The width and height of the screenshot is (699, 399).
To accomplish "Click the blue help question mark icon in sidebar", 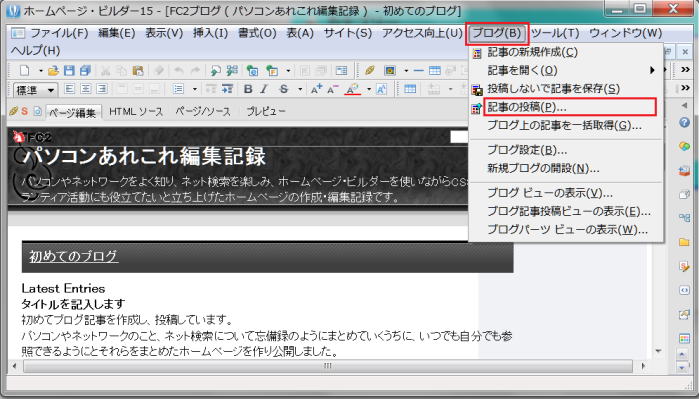I will click(684, 122).
